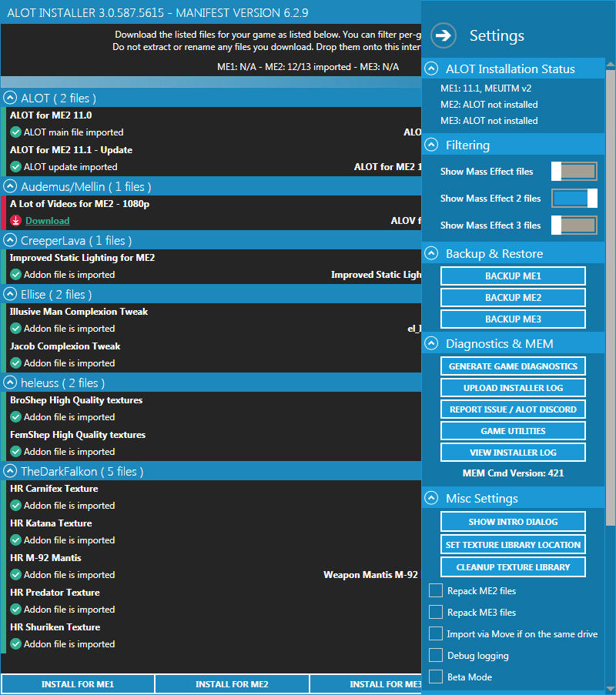Click the ME3: ALOT not installed status
This screenshot has height=695, width=616.
[x=489, y=121]
